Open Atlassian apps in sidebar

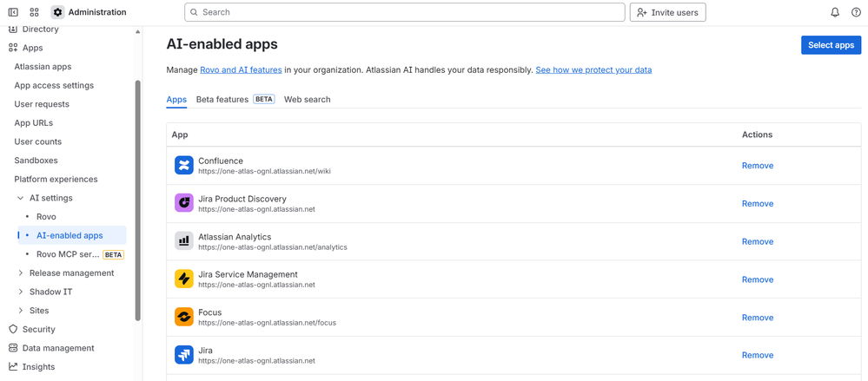[43, 66]
